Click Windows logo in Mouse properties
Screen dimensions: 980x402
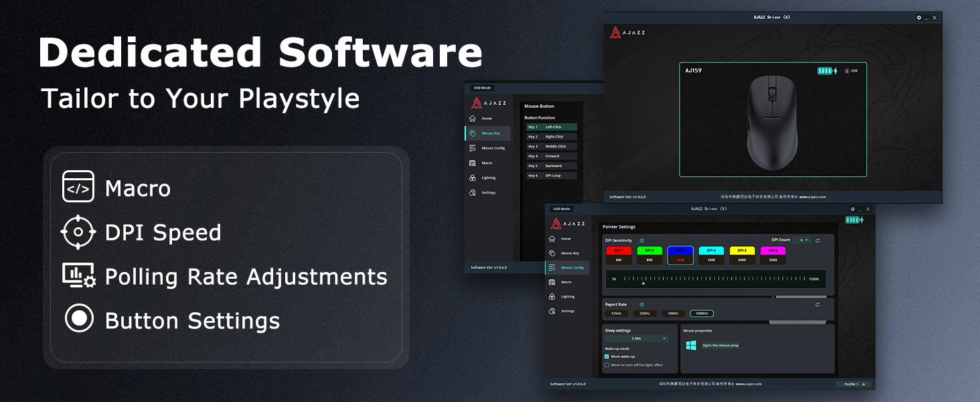[x=691, y=345]
